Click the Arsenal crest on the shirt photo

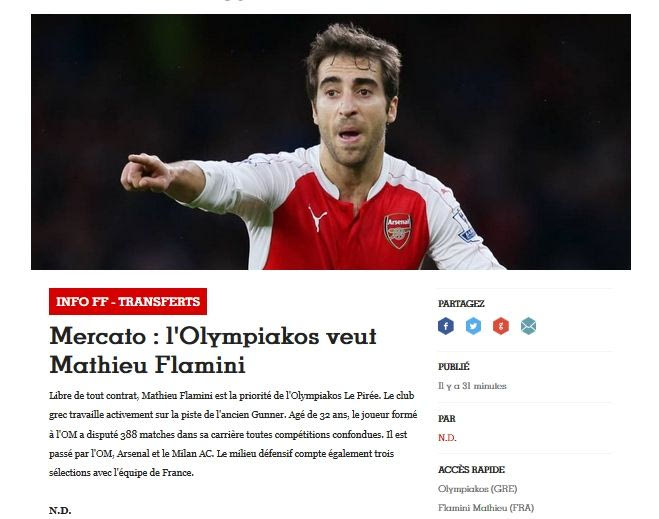point(398,231)
